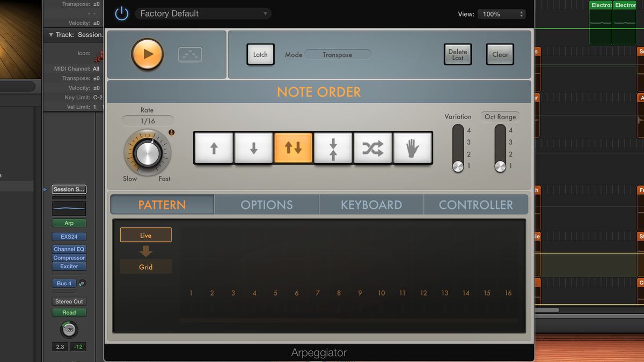Switch to the Options tab
Screen dimensions: 644x362
(x=266, y=204)
